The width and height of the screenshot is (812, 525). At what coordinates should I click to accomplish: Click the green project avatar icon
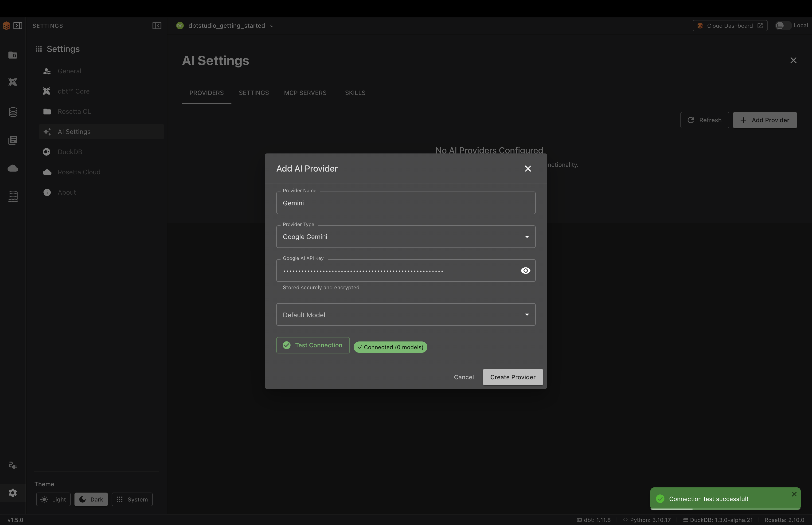click(180, 26)
